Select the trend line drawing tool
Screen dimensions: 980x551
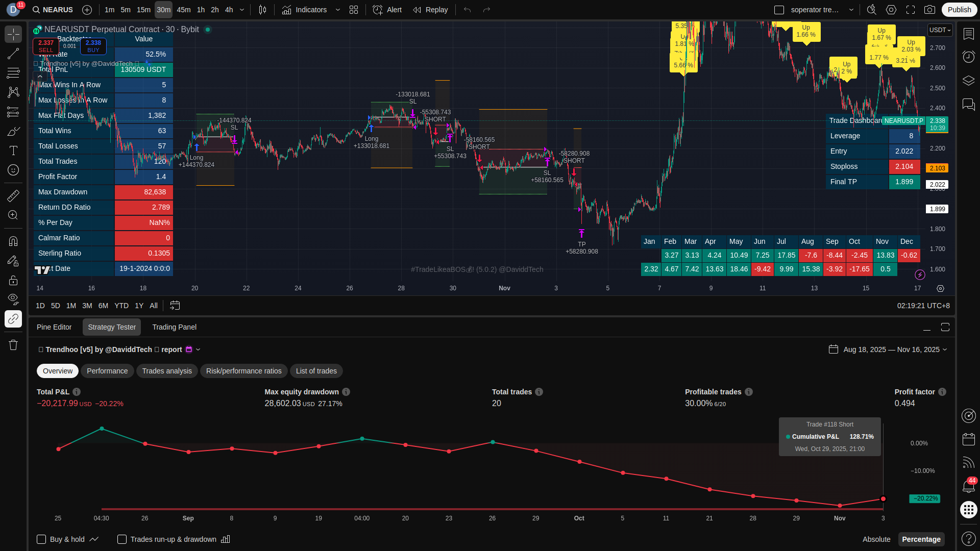coord(13,54)
